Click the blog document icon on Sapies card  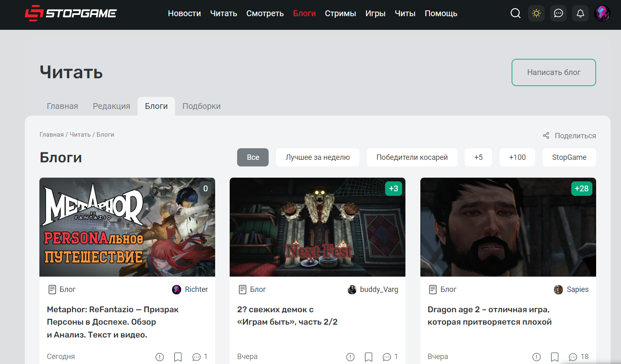(433, 289)
